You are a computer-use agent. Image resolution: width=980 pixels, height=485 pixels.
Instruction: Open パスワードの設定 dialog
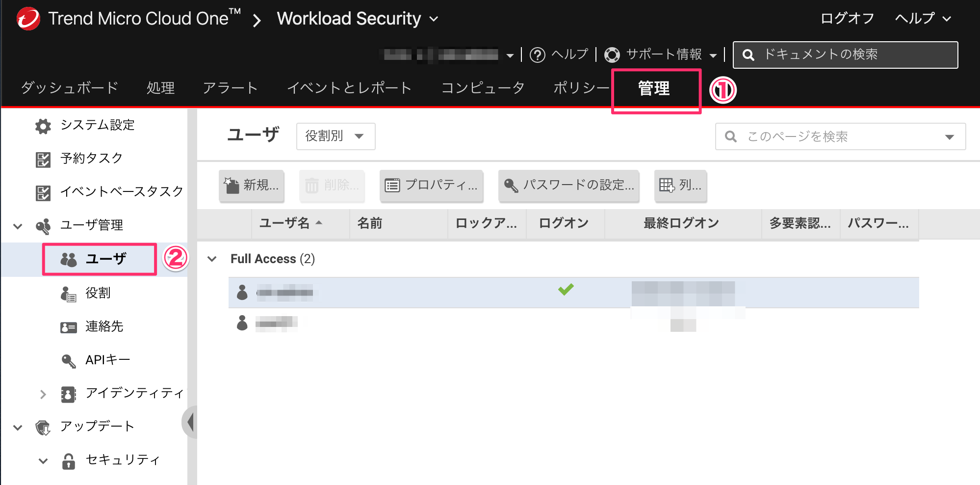click(x=568, y=186)
